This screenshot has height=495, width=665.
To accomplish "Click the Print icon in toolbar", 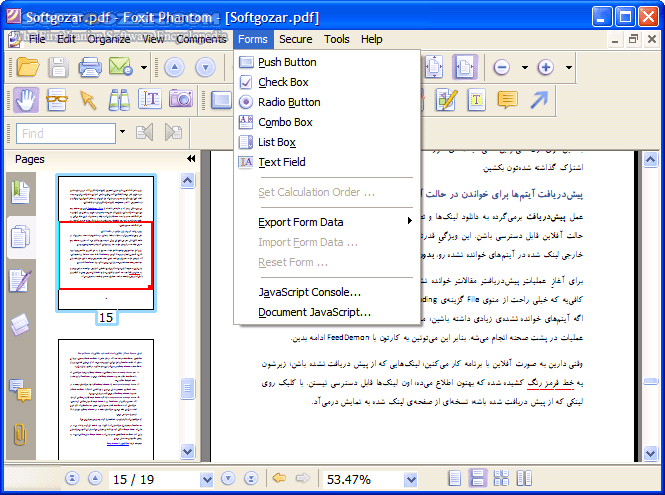I will pos(90,67).
